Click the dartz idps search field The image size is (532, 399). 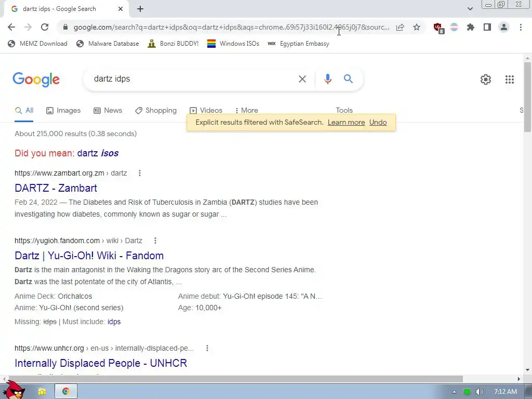coord(193,79)
